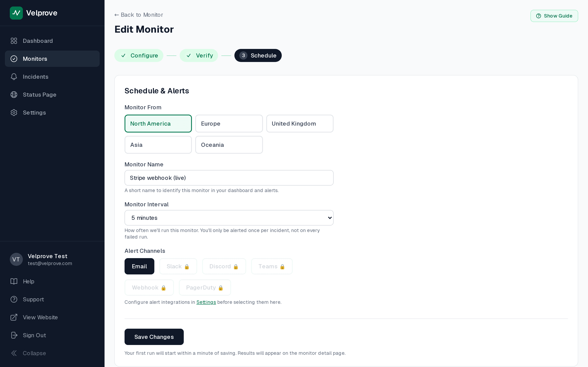Open Status Page via the globe icon

[14, 94]
